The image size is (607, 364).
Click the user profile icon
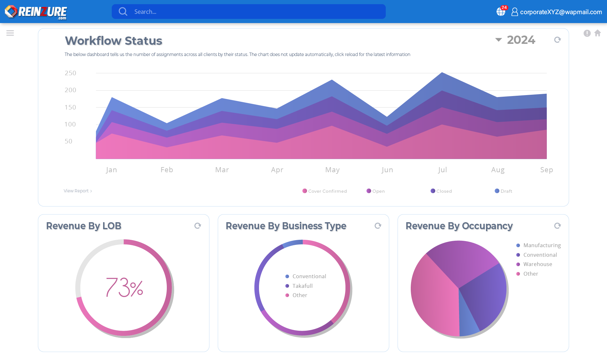click(x=514, y=12)
